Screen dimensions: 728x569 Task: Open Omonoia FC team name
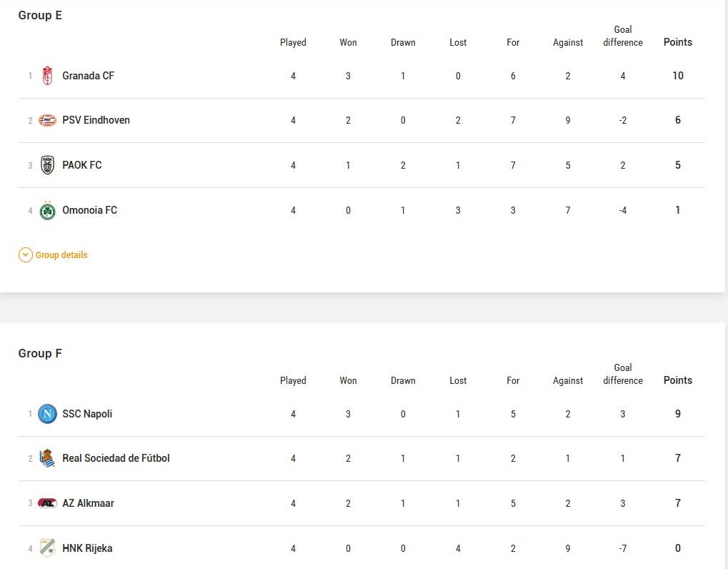[x=89, y=210]
